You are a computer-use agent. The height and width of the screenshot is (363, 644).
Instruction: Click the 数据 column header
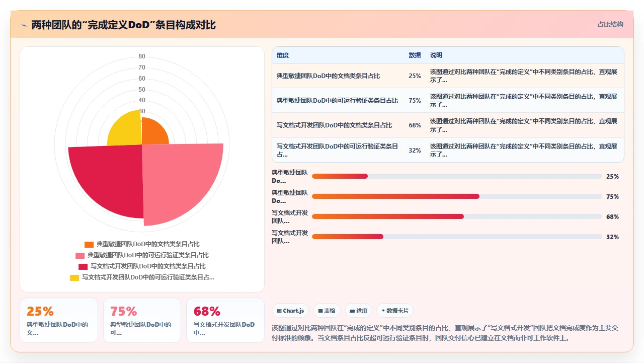click(415, 55)
